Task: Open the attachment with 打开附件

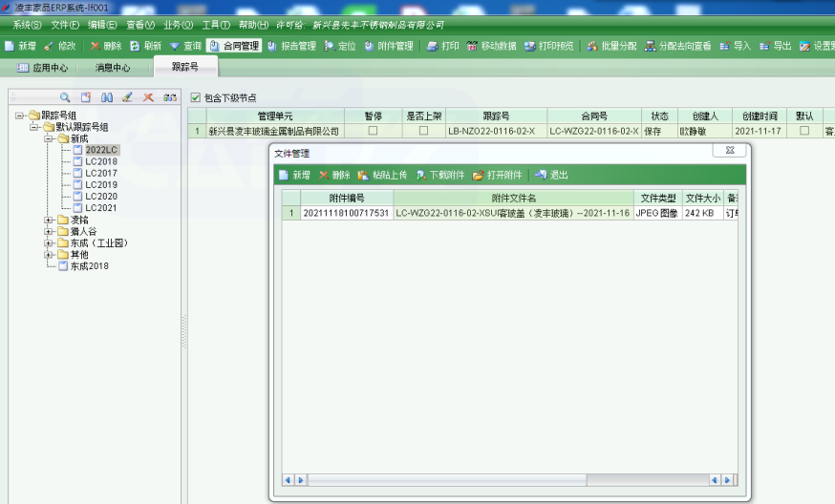Action: pyautogui.click(x=497, y=175)
